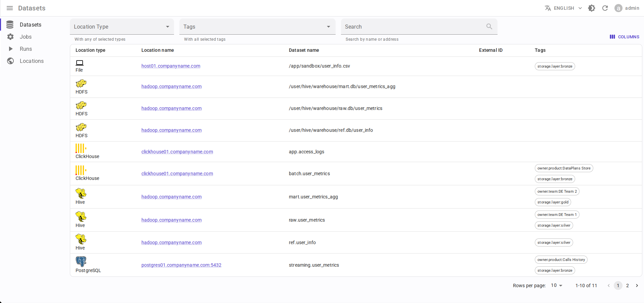The height and width of the screenshot is (303, 644).
Task: Select Runs in sidebar menu
Action: tap(26, 49)
